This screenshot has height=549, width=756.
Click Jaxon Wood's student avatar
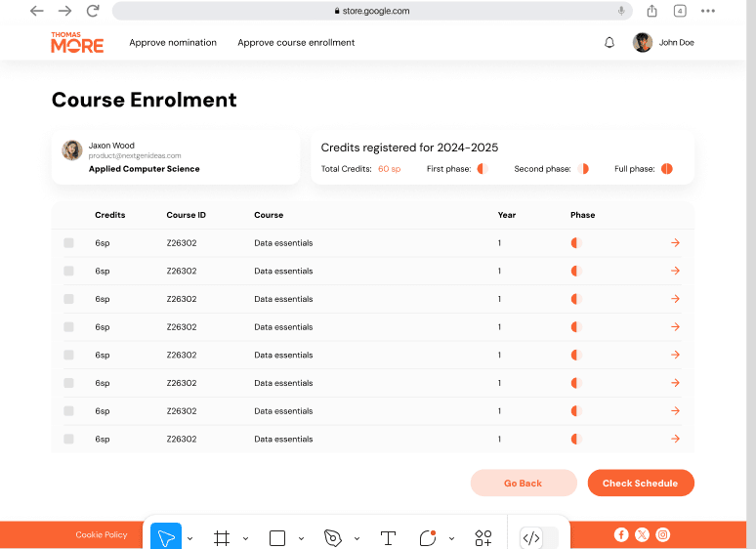(72, 149)
